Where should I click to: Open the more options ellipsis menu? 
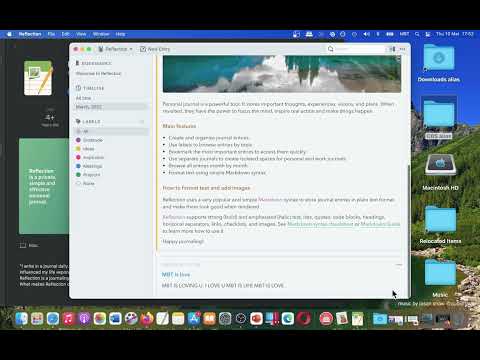point(403,49)
